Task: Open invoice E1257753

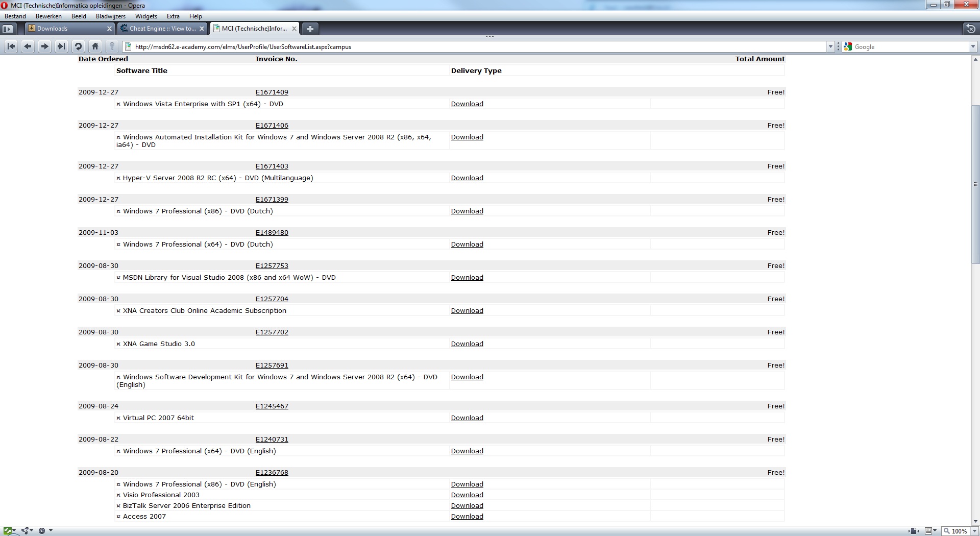Action: point(272,266)
